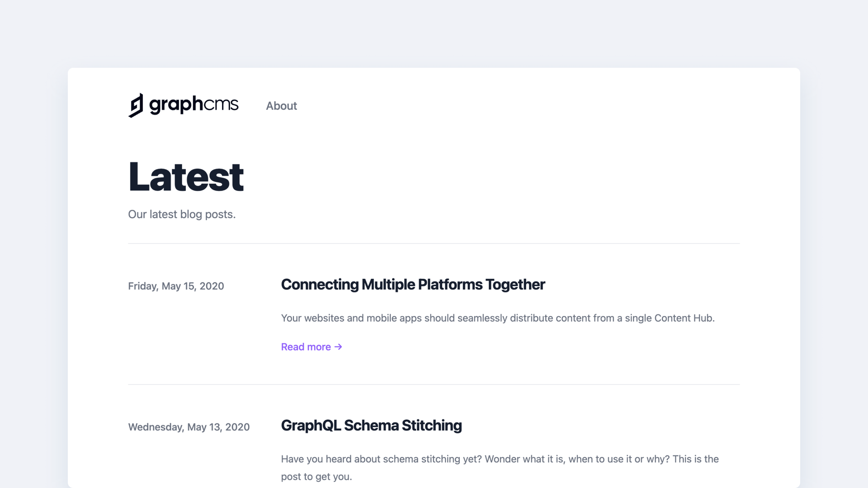Click the word 'Stitching' in second title

coord(432,426)
